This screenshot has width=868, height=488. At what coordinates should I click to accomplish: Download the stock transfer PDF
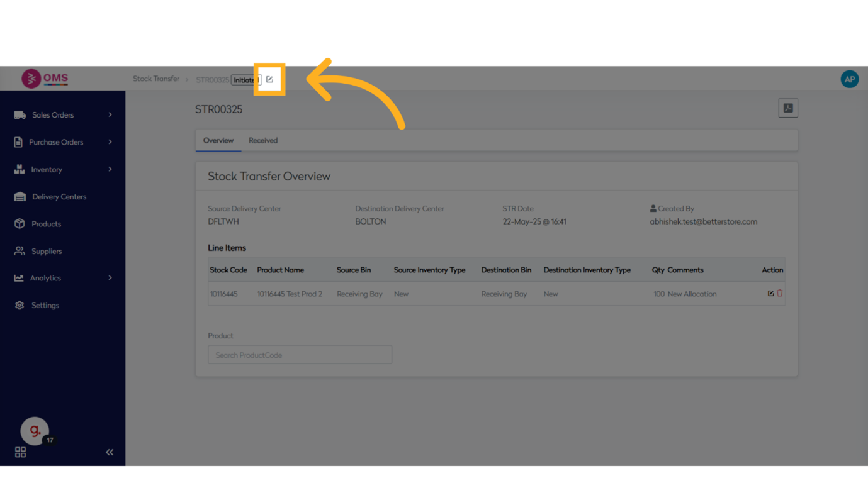click(787, 108)
